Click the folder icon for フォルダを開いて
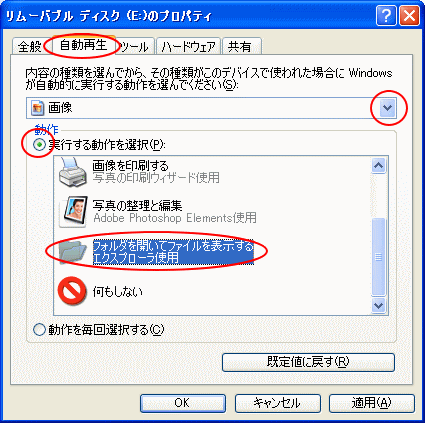The height and width of the screenshot is (423, 425). click(73, 252)
